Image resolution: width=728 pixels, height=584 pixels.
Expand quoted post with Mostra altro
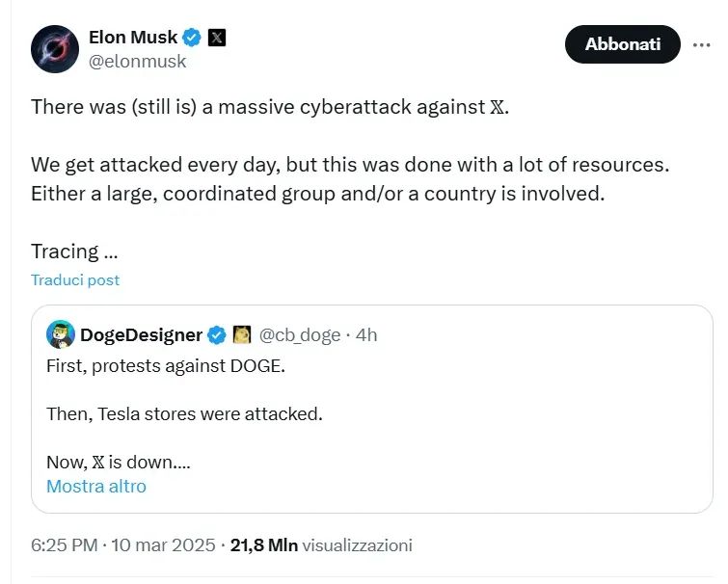(96, 486)
